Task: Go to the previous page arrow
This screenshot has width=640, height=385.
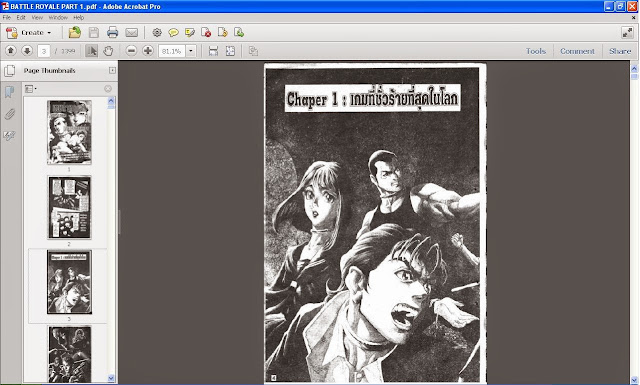Action: click(x=11, y=51)
